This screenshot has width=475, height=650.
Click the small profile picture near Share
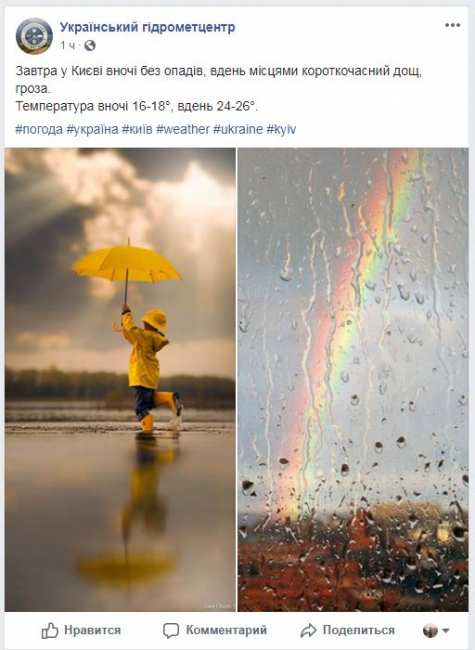pos(430,631)
